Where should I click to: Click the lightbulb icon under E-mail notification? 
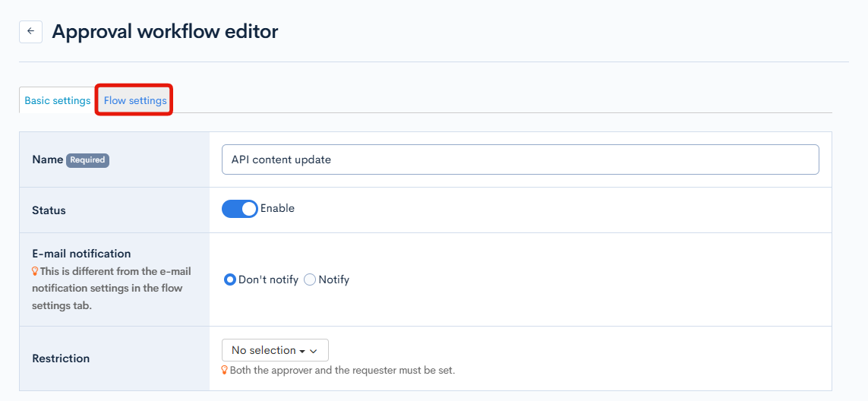(x=35, y=271)
